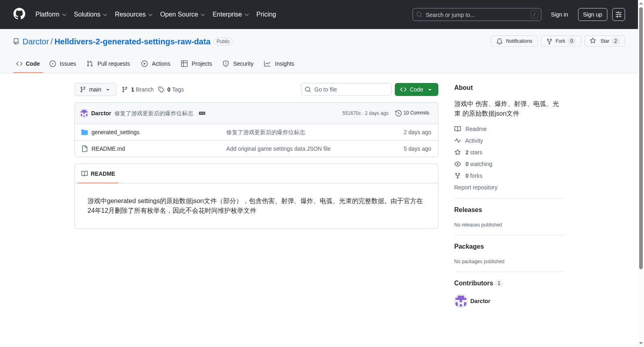Image resolution: width=644 pixels, height=347 pixels.
Task: Click the generated_settings folder icon
Action: click(x=85, y=132)
